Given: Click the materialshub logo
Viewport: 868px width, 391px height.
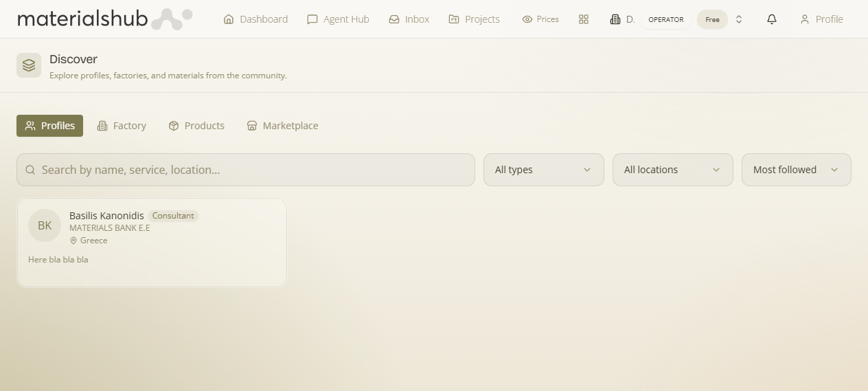Looking at the screenshot, I should (x=104, y=19).
